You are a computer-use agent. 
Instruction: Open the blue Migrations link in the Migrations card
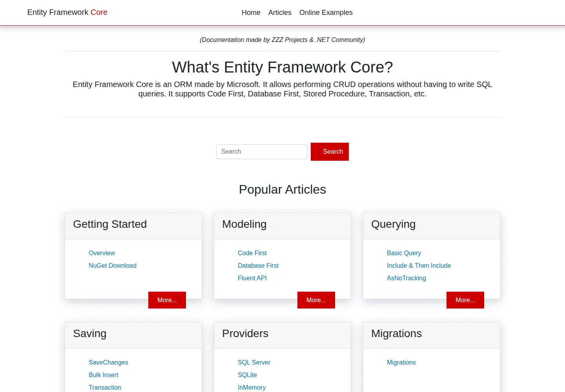(401, 362)
